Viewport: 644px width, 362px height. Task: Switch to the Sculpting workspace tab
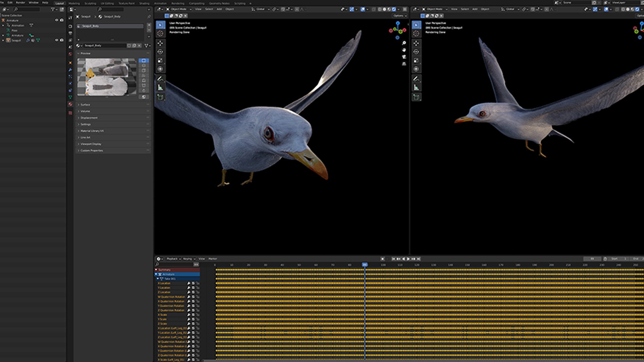coord(90,3)
